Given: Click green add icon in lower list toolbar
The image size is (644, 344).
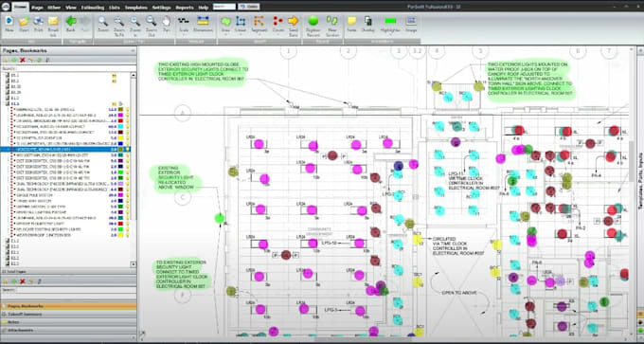Looking at the screenshot, I should pos(14,281).
